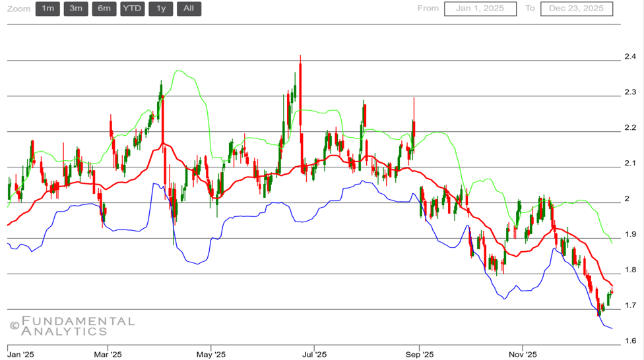Click the Jan '25 x-axis label

pos(20,354)
